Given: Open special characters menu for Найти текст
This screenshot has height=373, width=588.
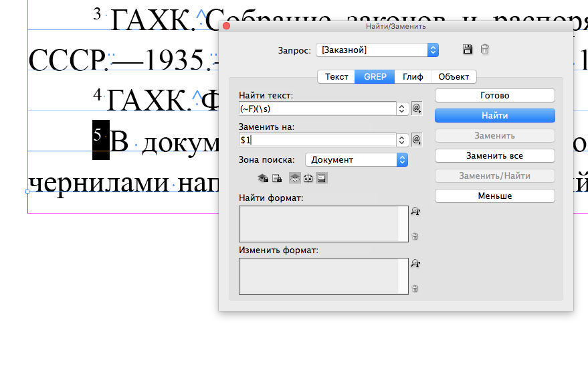Looking at the screenshot, I should pyautogui.click(x=417, y=108).
